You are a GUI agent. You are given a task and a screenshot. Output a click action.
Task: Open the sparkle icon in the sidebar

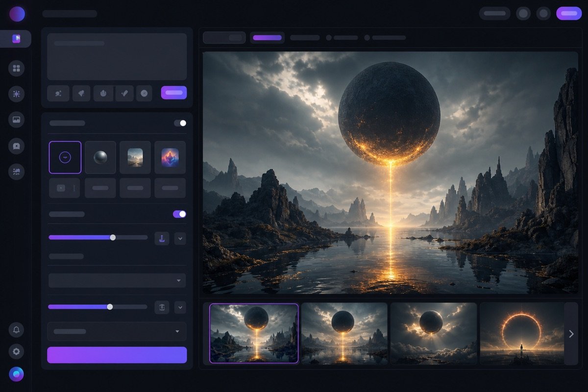[x=17, y=94]
